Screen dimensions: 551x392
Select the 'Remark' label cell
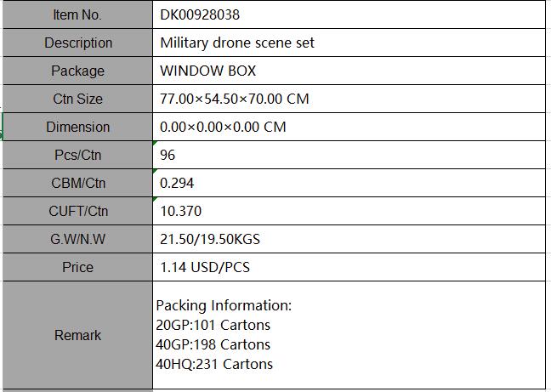[77, 335]
